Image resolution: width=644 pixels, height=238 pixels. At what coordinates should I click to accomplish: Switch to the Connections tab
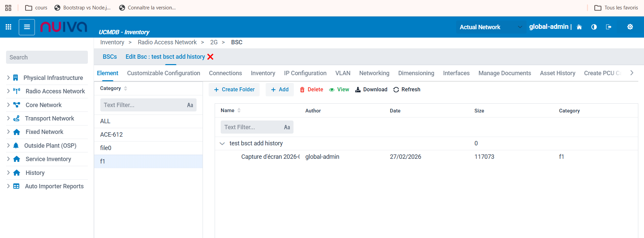point(225,73)
